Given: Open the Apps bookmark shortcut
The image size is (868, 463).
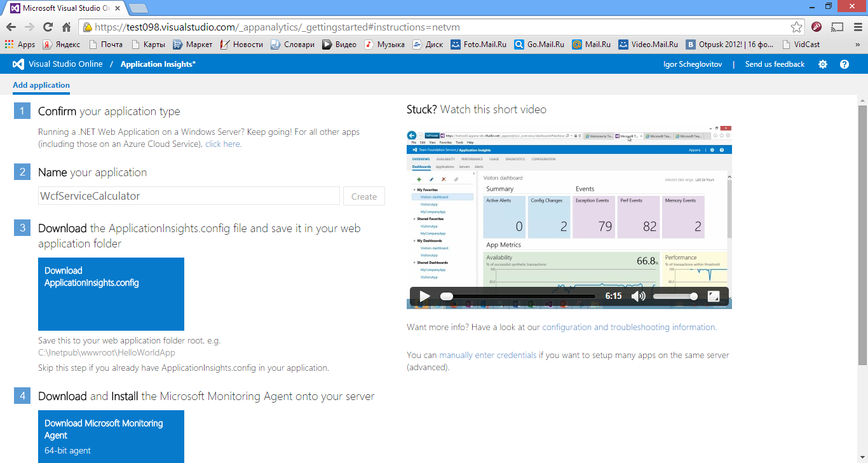Looking at the screenshot, I should [x=20, y=45].
